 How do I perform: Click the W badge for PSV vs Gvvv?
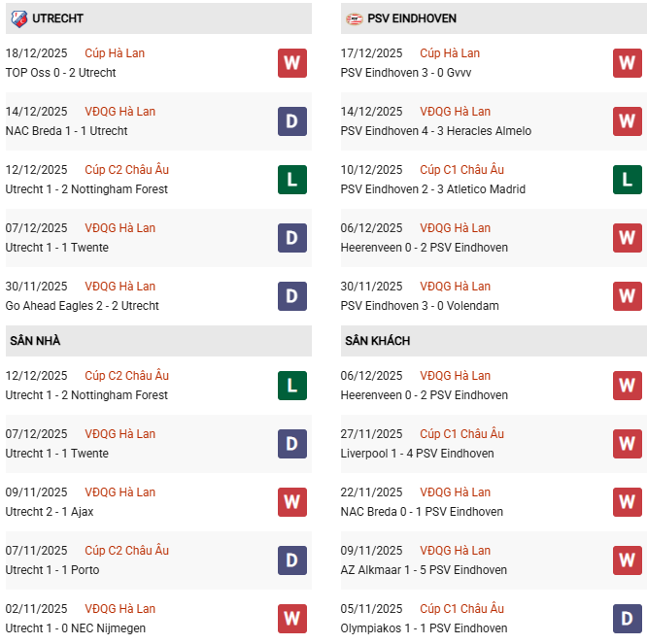[628, 63]
